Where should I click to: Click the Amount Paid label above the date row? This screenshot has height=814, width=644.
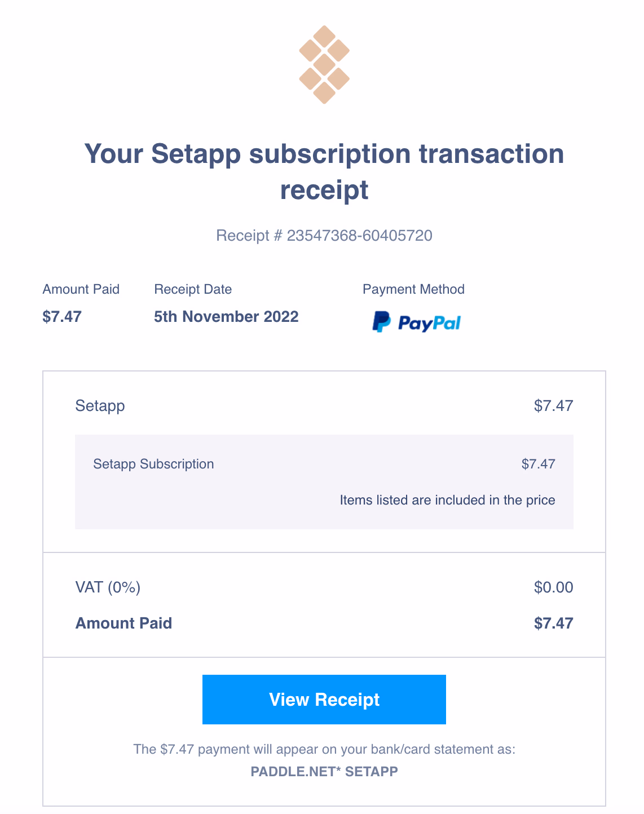click(81, 289)
